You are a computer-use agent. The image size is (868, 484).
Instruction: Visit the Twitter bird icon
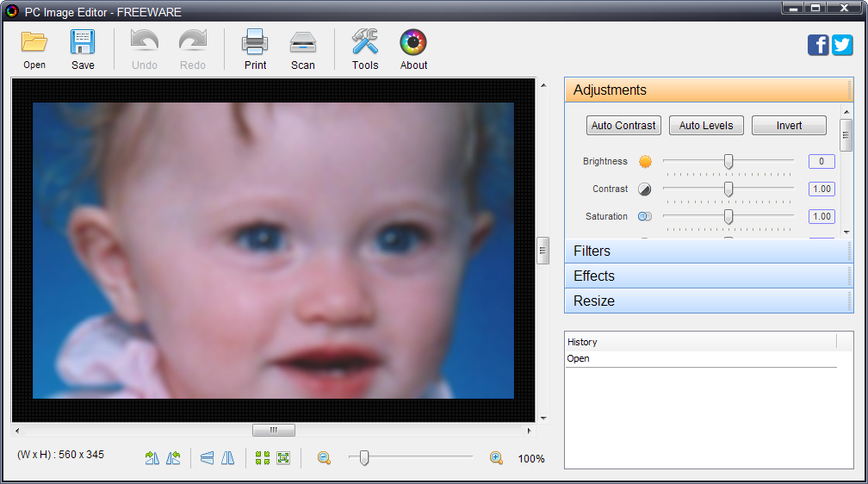point(842,45)
